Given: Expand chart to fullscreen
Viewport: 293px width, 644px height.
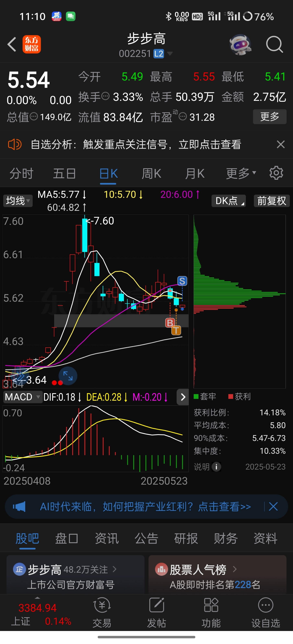Looking at the screenshot, I should tap(68, 376).
